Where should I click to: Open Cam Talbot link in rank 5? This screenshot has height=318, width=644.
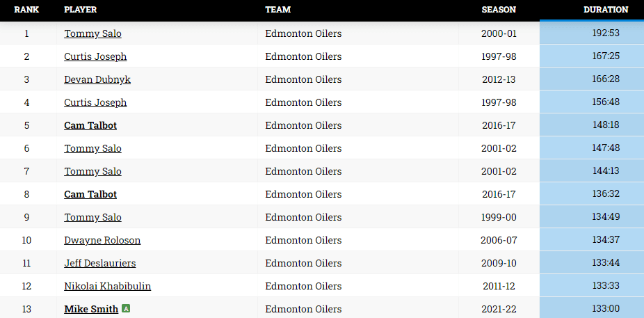click(x=90, y=125)
